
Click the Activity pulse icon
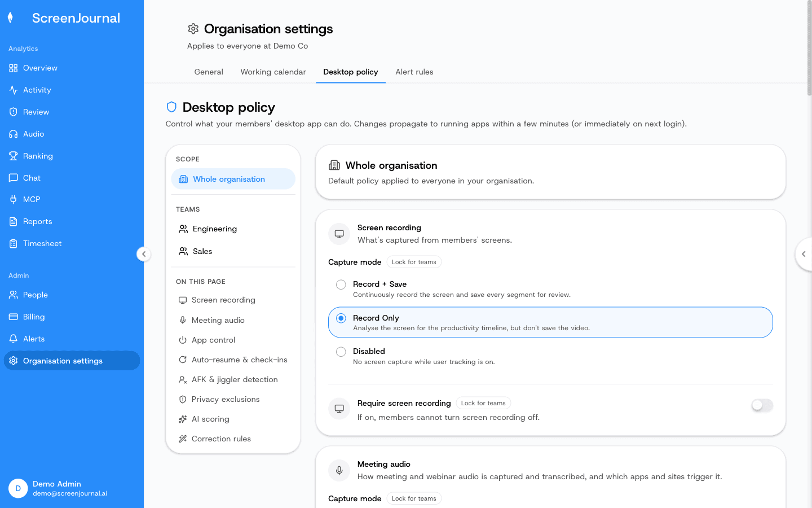click(14, 90)
